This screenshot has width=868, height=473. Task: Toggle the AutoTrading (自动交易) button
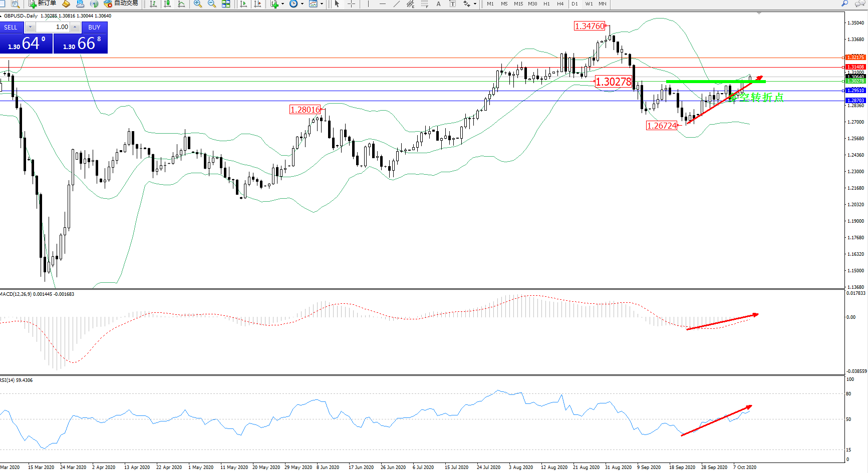121,4
